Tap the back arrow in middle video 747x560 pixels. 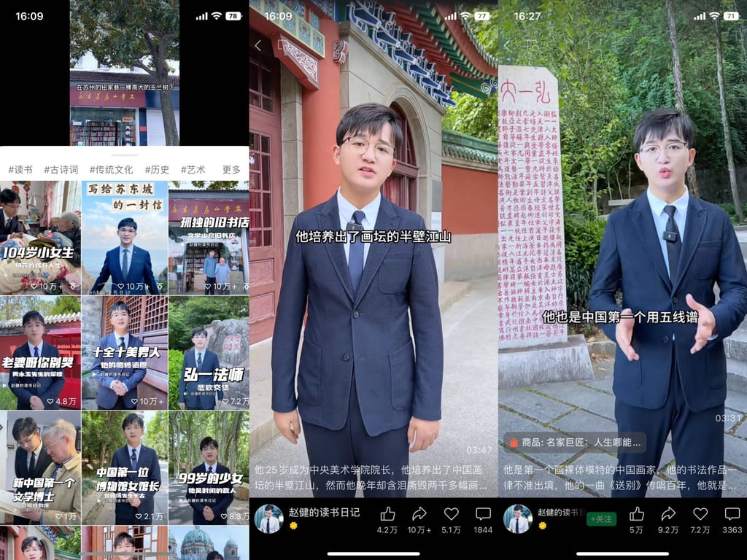tap(258, 46)
